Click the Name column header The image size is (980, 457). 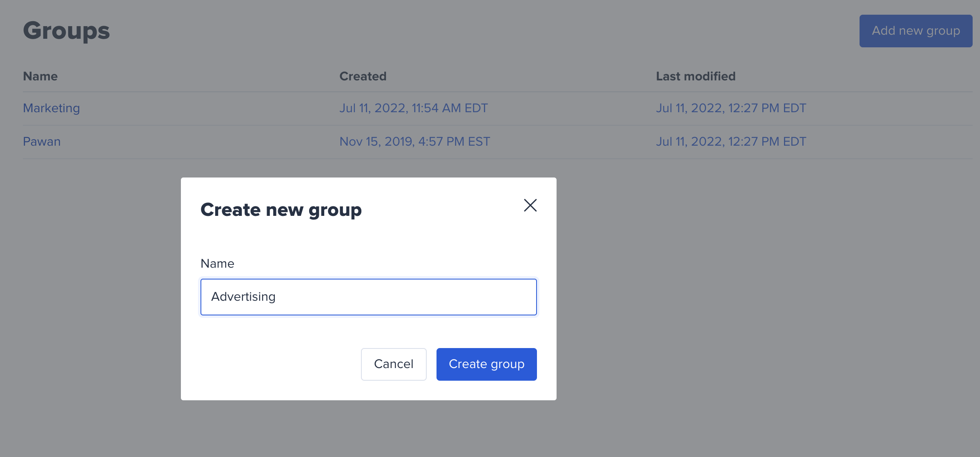(x=40, y=76)
